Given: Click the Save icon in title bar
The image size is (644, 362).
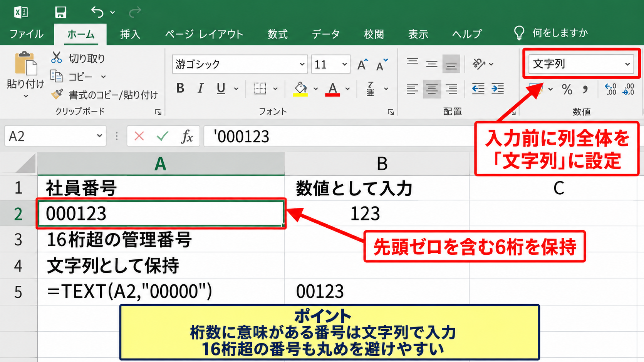Looking at the screenshot, I should pyautogui.click(x=60, y=12).
